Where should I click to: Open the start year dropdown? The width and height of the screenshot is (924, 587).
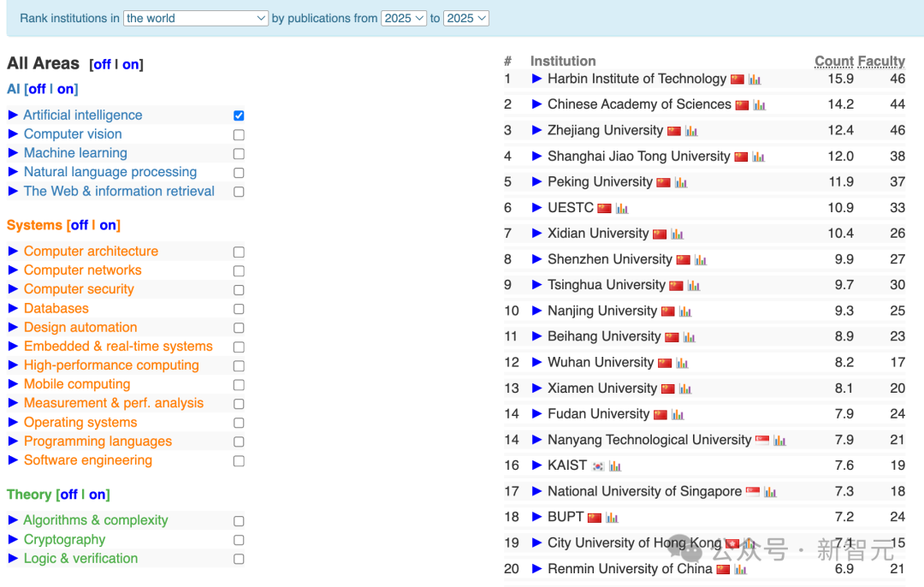[404, 18]
